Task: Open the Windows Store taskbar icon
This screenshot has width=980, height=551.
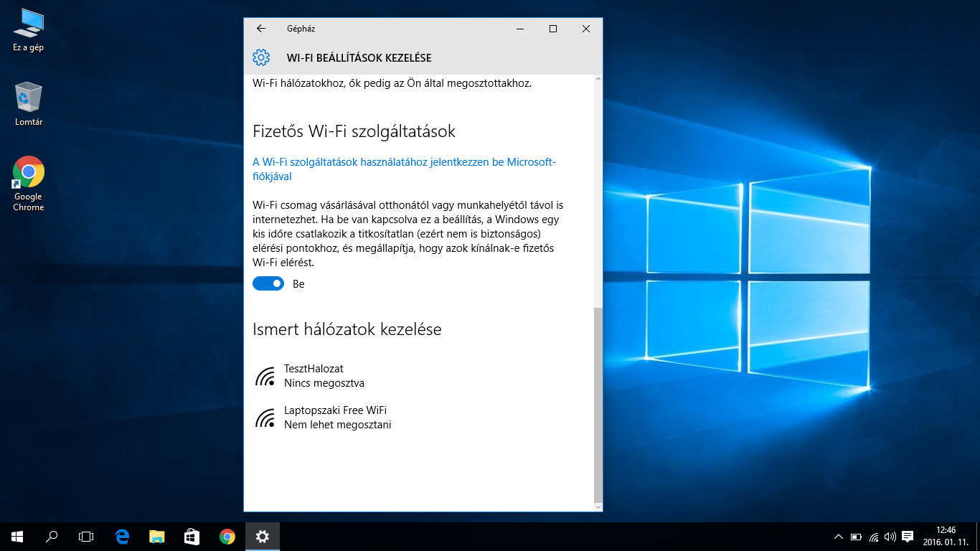Action: coord(192,536)
